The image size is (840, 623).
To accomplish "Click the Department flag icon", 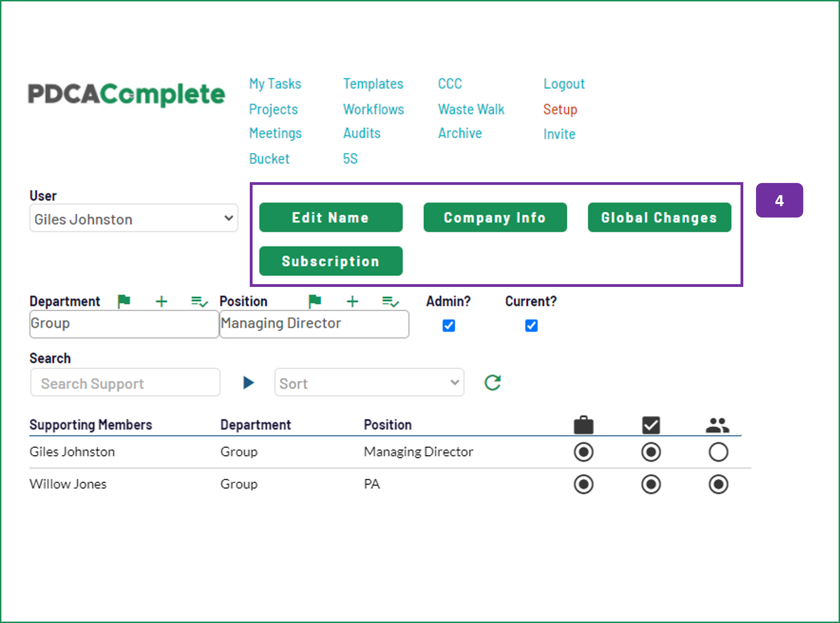I will coord(124,301).
